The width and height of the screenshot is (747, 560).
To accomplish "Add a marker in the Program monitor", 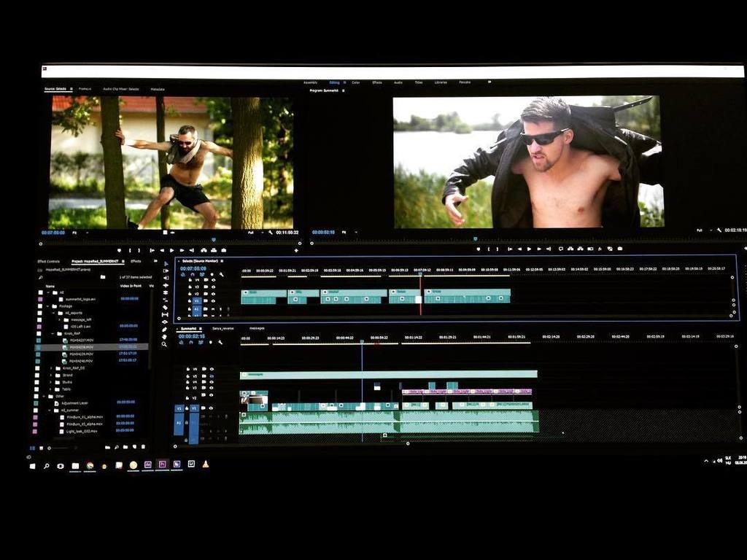I will point(479,249).
